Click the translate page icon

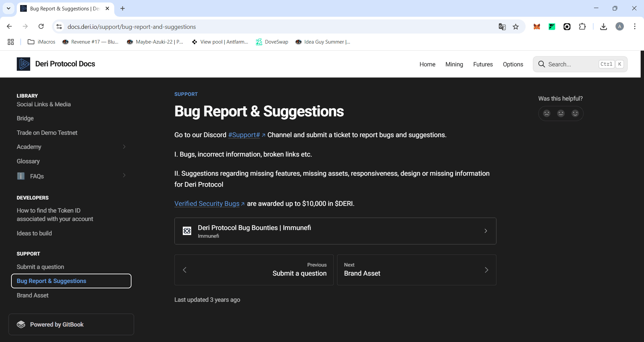click(x=502, y=26)
